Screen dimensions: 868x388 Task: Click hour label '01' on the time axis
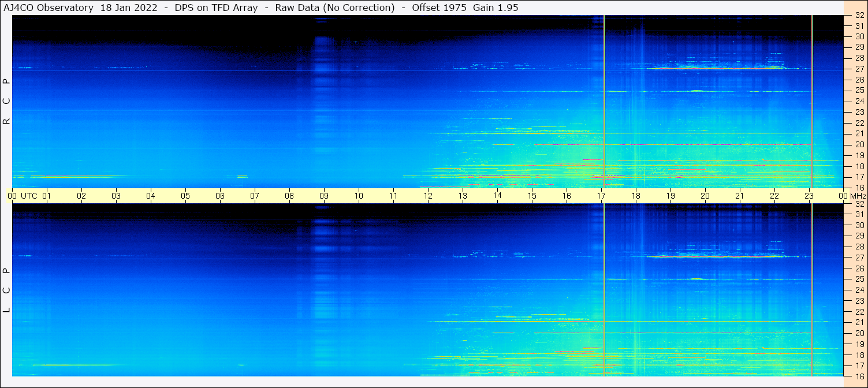pyautogui.click(x=47, y=196)
